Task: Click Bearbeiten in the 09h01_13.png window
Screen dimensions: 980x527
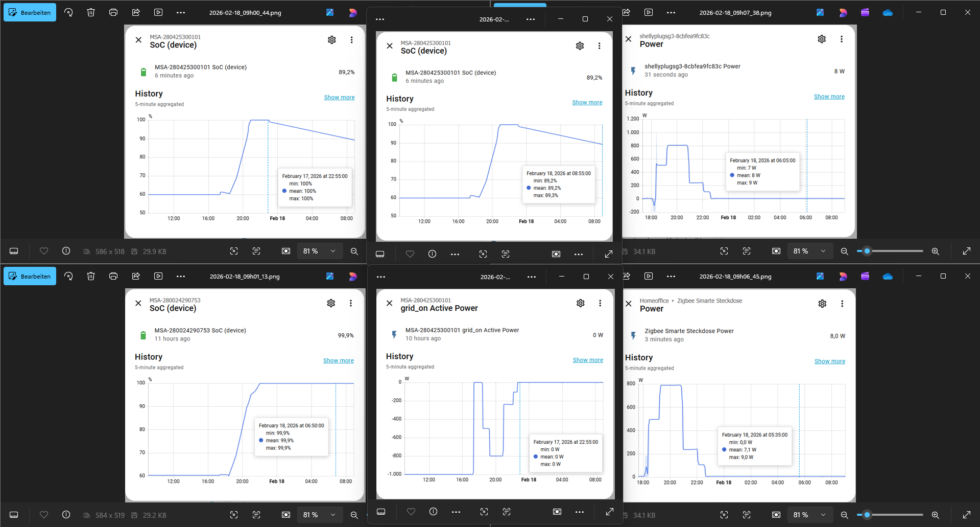Action: point(30,277)
